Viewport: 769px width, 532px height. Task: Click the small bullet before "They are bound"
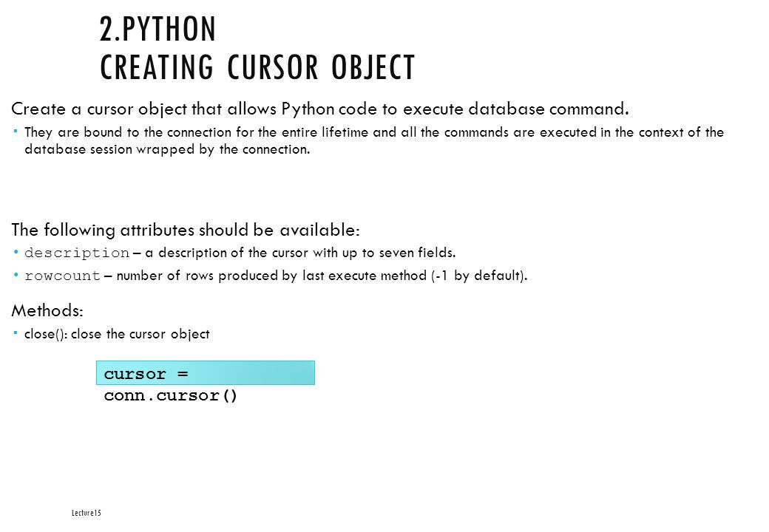click(16, 131)
